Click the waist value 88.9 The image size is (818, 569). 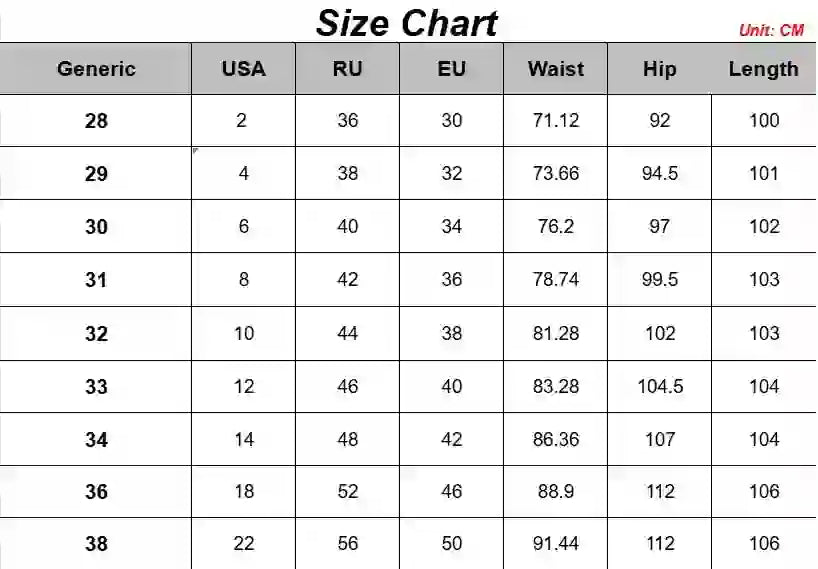click(556, 491)
